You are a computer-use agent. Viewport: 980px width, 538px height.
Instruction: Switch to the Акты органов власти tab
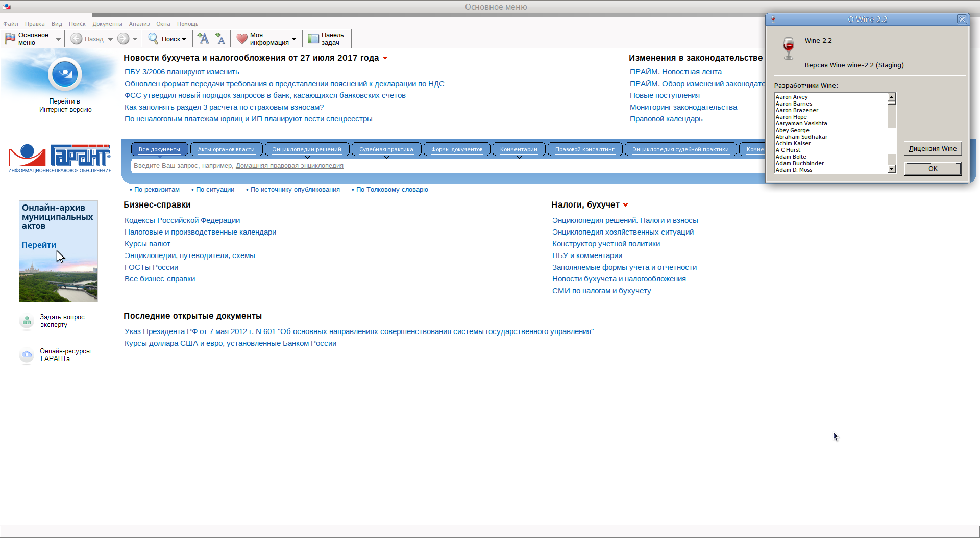tap(226, 149)
